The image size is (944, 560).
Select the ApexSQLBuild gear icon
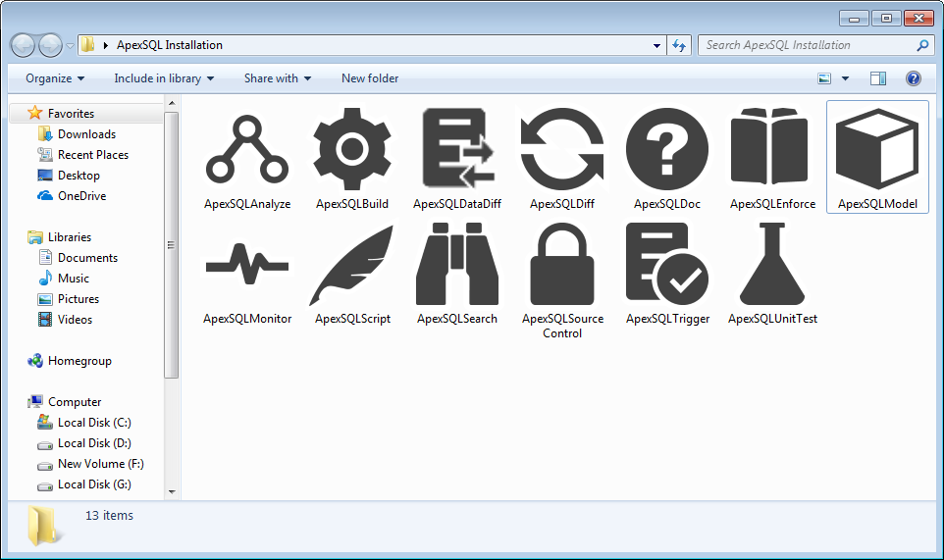pos(352,149)
